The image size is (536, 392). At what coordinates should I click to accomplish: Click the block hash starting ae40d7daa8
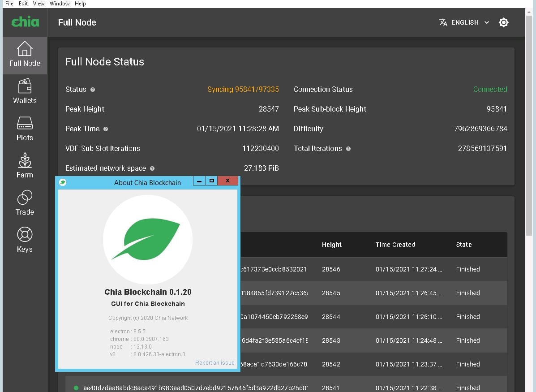(195, 388)
